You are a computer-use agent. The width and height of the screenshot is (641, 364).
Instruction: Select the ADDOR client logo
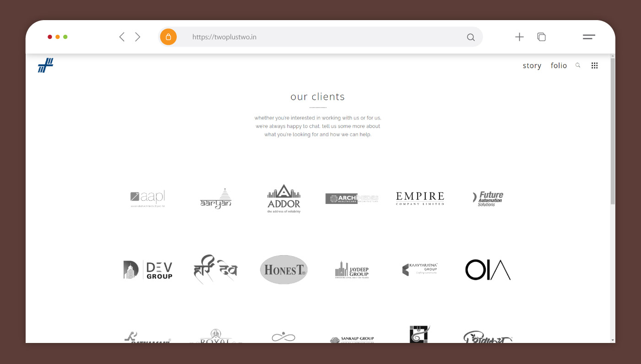284,199
